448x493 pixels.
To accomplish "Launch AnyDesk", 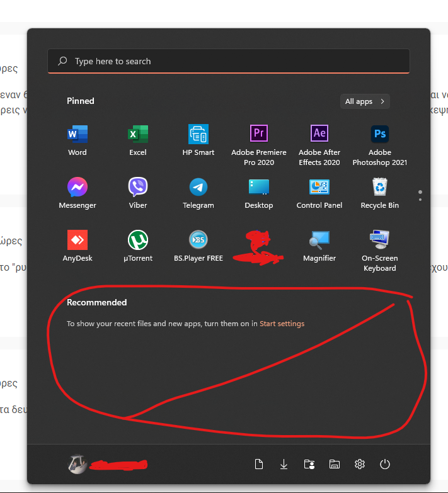I will pos(78,246).
